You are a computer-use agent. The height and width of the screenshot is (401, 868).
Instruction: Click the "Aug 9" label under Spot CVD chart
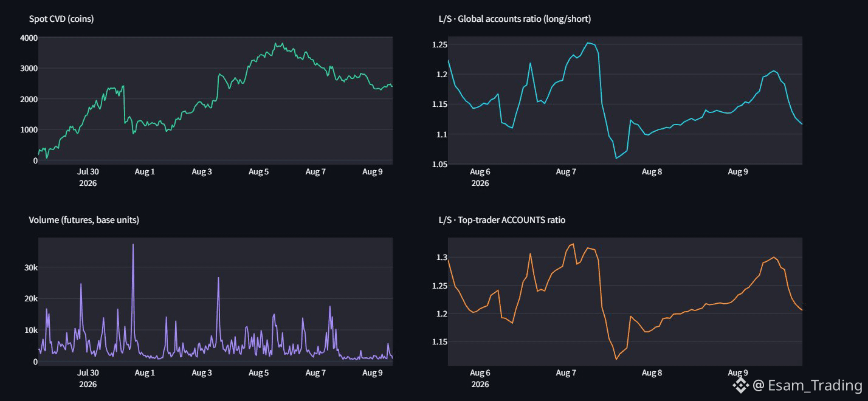point(372,172)
